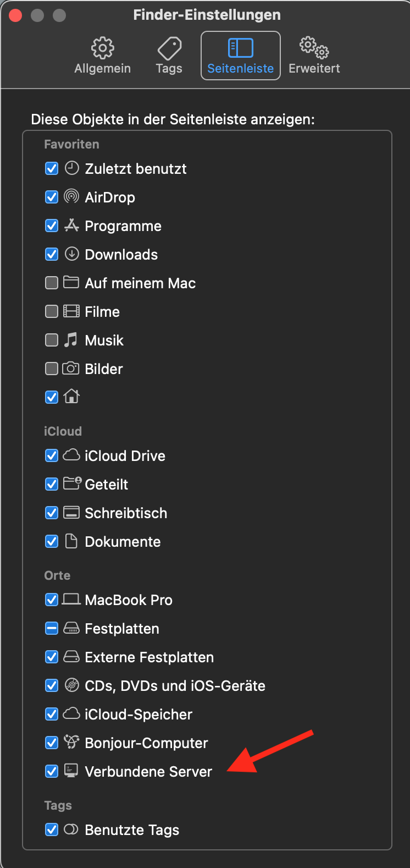The image size is (410, 868).
Task: Click the home folder house icon
Action: [x=72, y=397]
